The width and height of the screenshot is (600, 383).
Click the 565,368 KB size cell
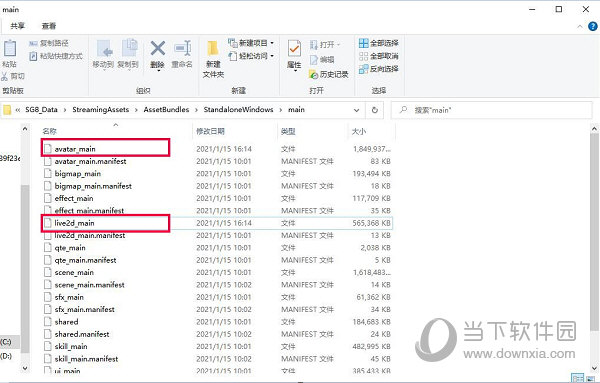point(371,223)
